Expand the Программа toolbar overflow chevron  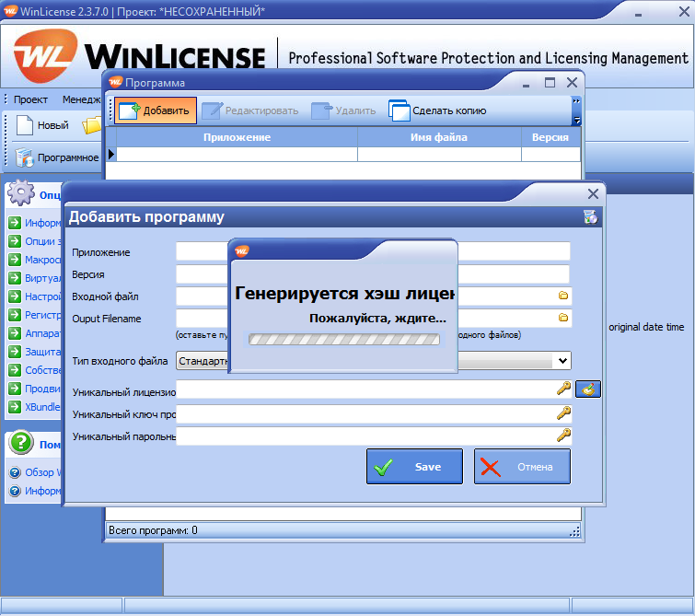(577, 110)
